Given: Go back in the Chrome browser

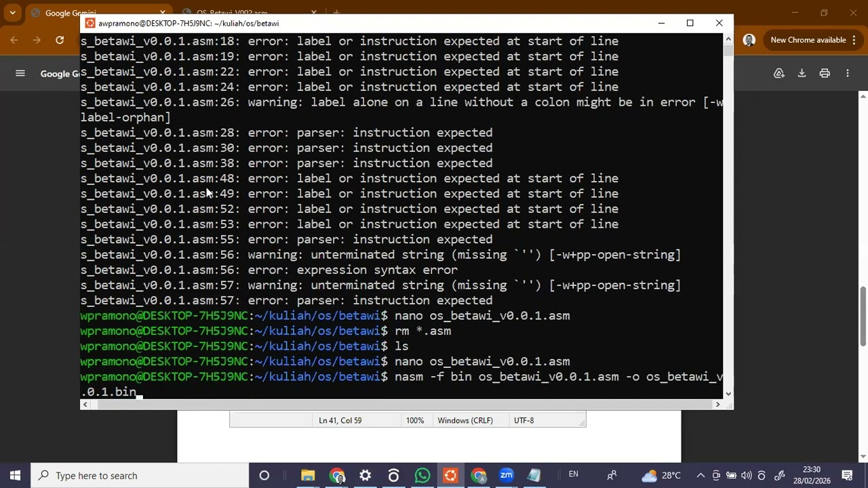Looking at the screenshot, I should pos(14,40).
